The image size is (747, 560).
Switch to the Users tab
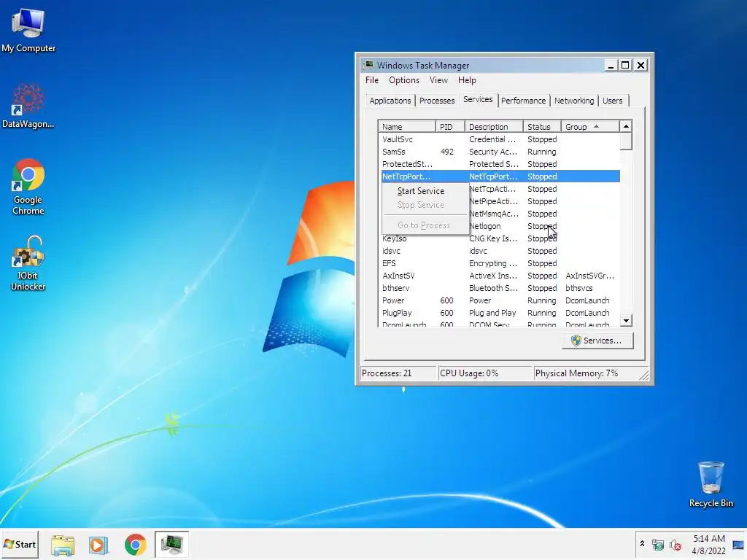612,101
